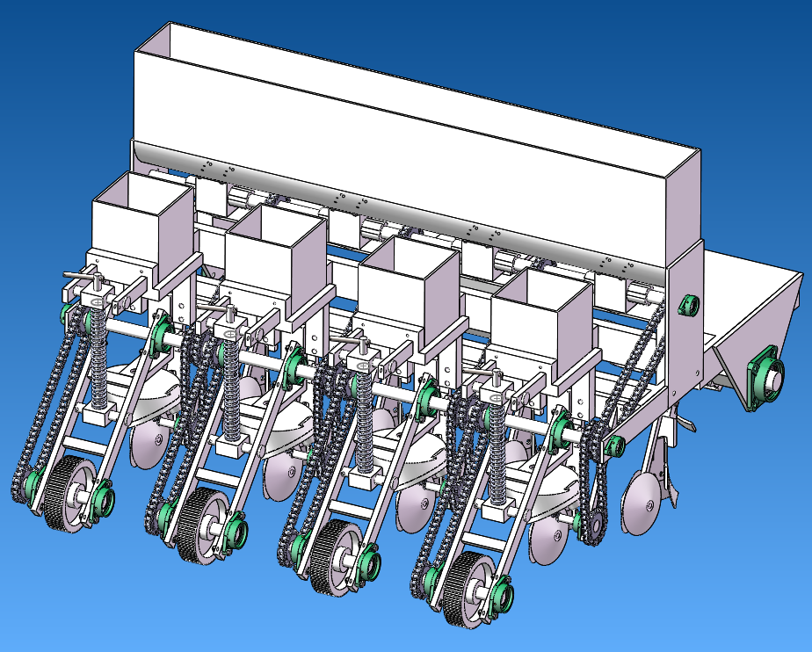Select the green bearing on the rightmost press wheel axle

point(503,596)
